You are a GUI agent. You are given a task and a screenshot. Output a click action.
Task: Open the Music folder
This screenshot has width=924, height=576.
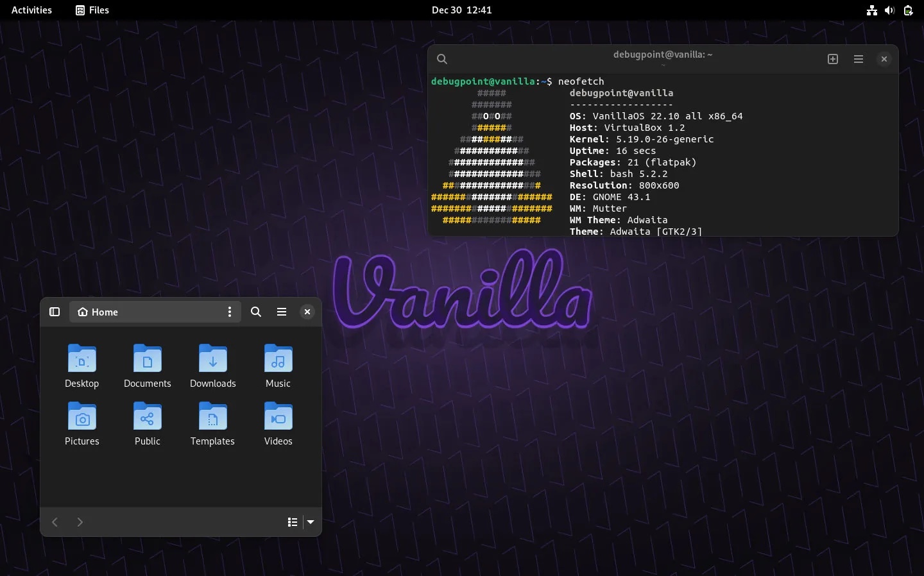[x=278, y=366]
